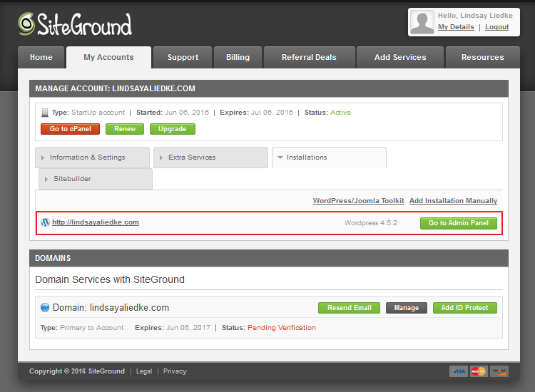535x392 pixels.
Task: Switch to Referral Deals tab
Action: coord(309,57)
